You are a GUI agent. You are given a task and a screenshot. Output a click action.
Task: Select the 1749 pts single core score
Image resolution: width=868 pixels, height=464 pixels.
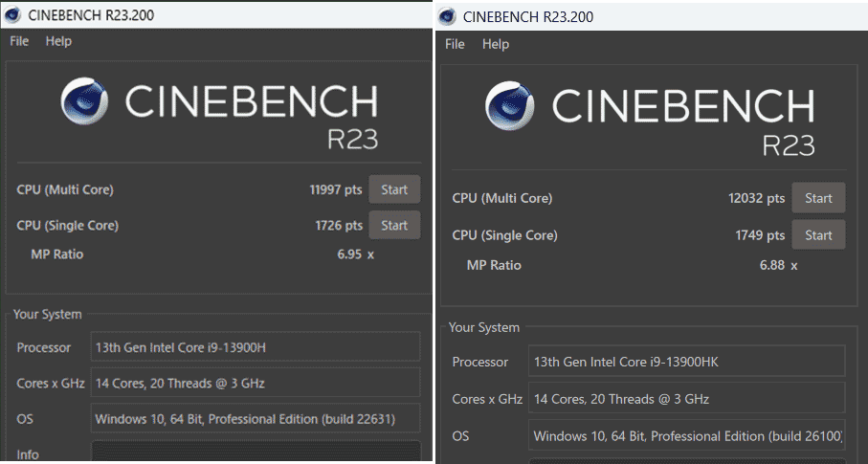tap(760, 235)
